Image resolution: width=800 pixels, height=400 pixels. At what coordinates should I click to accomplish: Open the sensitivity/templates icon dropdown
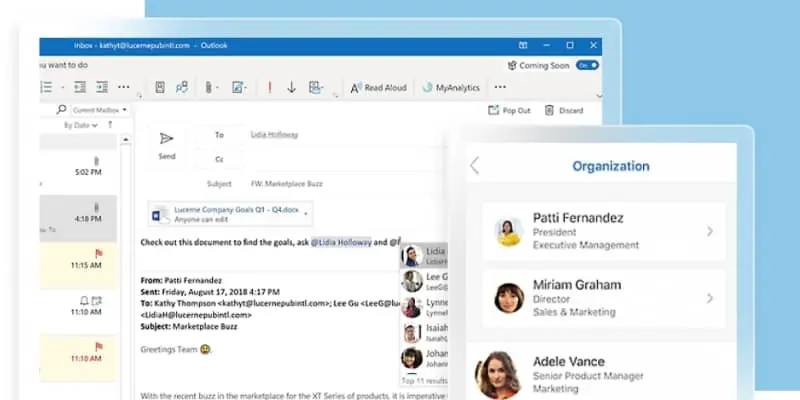[316, 87]
